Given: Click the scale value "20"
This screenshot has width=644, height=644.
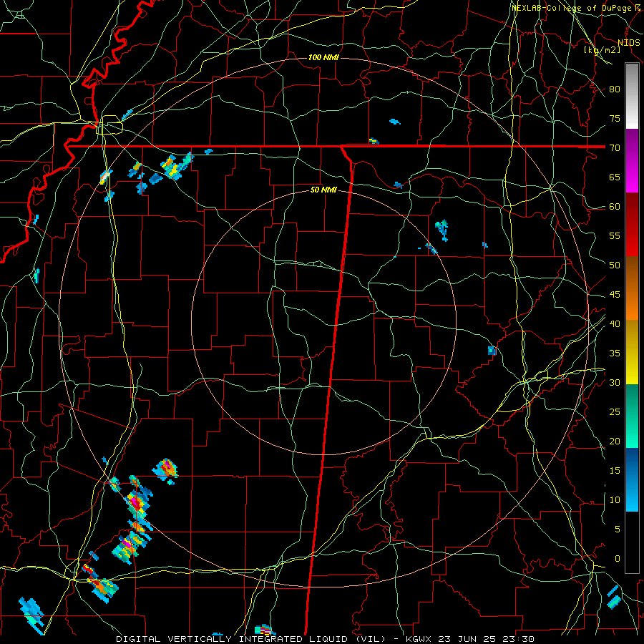Looking at the screenshot, I should (615, 441).
